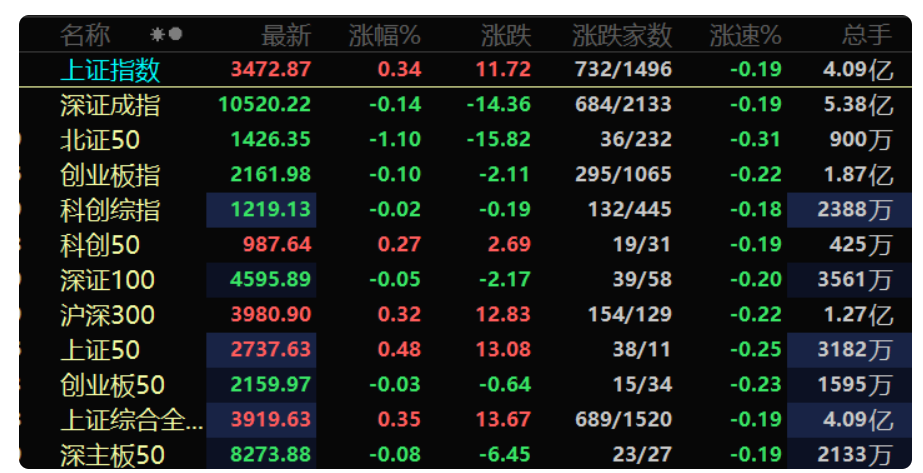Screen dimensions: 923x473
Task: Click latest price 987.64 for 科创50
Action: coord(277,244)
